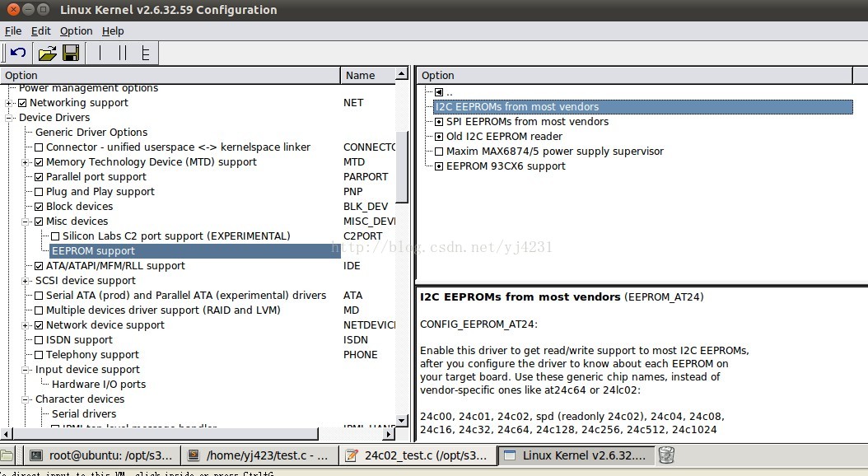Screen dimensions: 868x476
Task: Enable Multiple devices driver support (RAID) checkbox
Action: [39, 310]
